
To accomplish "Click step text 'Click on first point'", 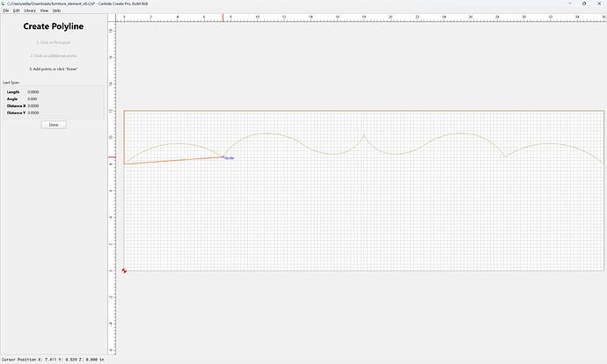I will pos(54,42).
